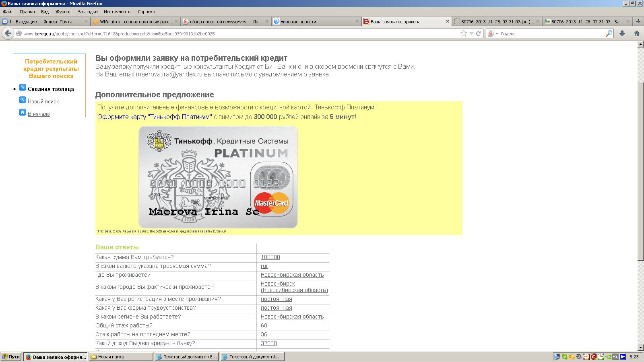Click the bookmark star icon in the address bar

(464, 33)
